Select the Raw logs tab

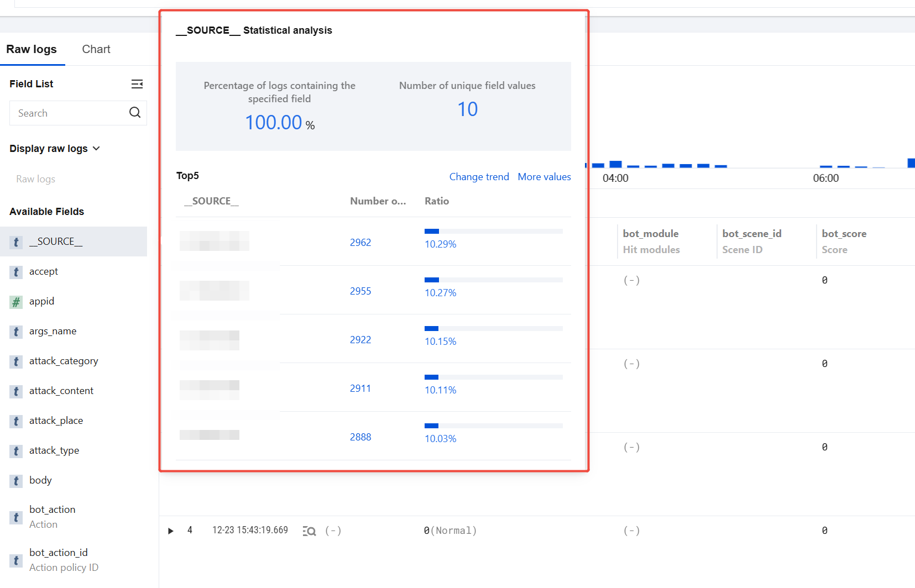pyautogui.click(x=32, y=49)
